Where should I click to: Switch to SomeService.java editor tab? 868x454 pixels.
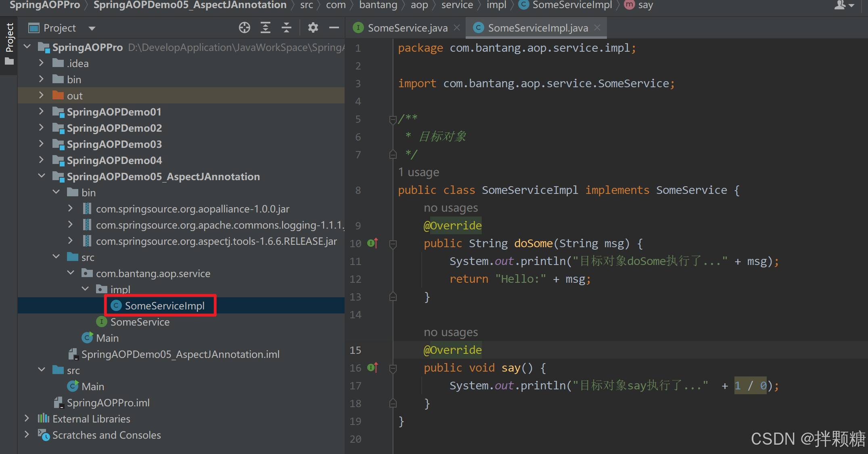407,28
